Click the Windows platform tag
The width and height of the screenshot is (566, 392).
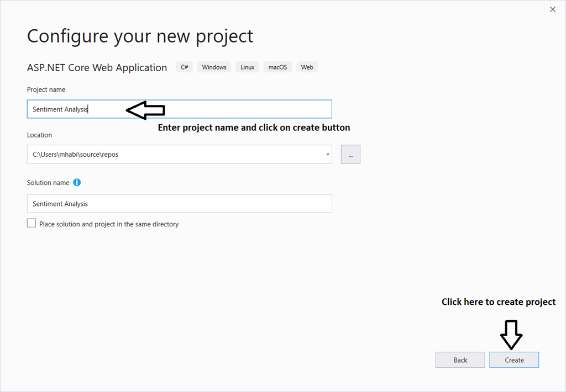(x=214, y=67)
